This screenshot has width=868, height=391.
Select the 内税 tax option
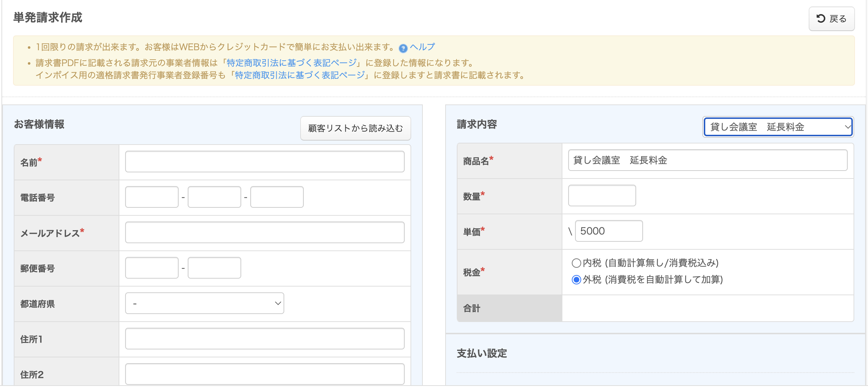coord(576,263)
